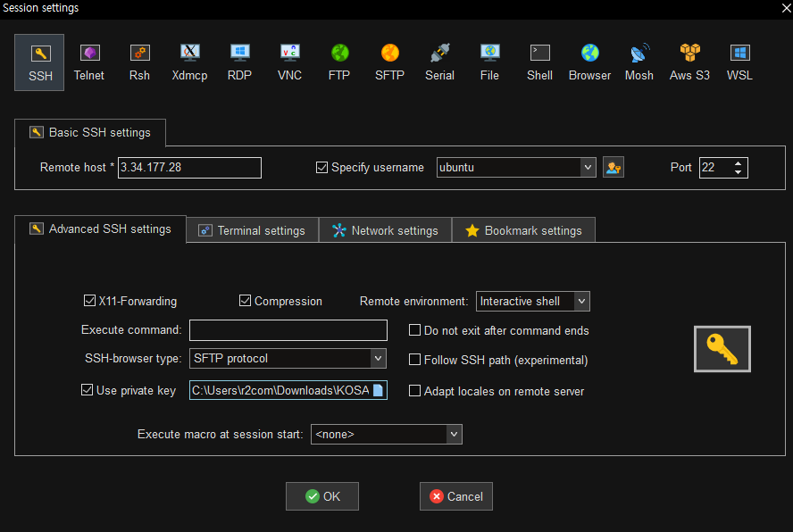Choose the Aws S3 session type

coord(689,62)
